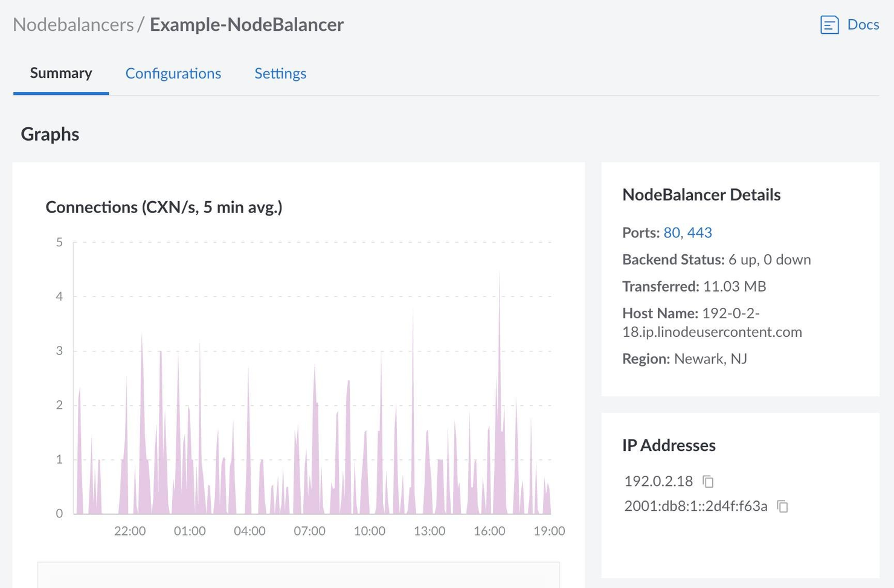Viewport: 894px width, 588px height.
Task: Click the 16:00 axis label on the graph
Action: click(x=490, y=531)
